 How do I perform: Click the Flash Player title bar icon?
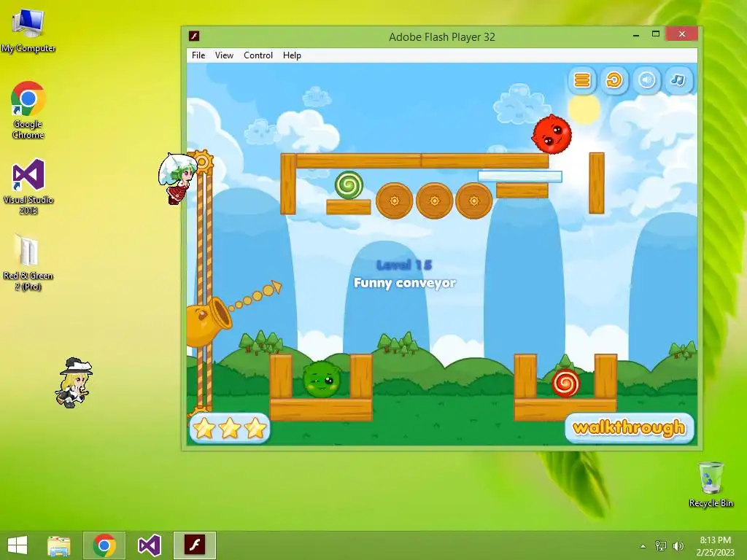click(194, 36)
